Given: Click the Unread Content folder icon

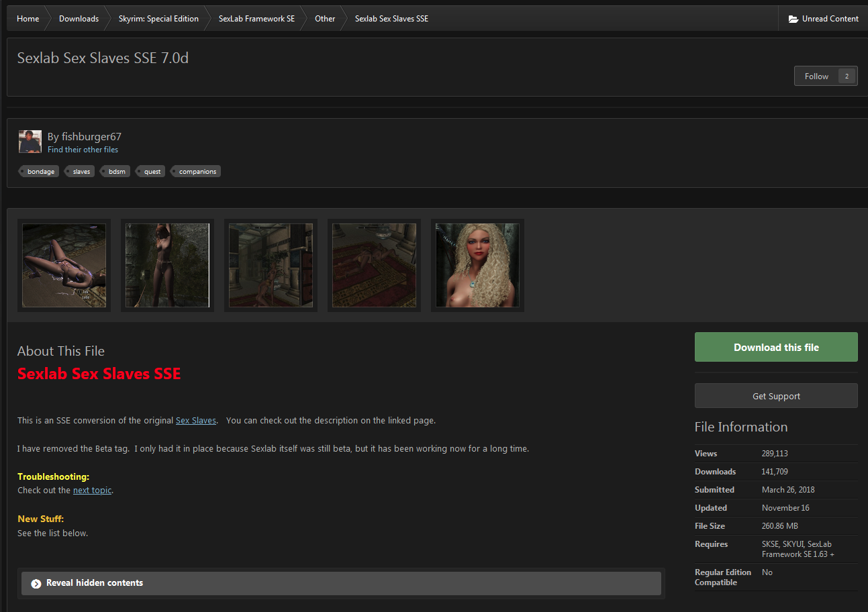Looking at the screenshot, I should 793,19.
